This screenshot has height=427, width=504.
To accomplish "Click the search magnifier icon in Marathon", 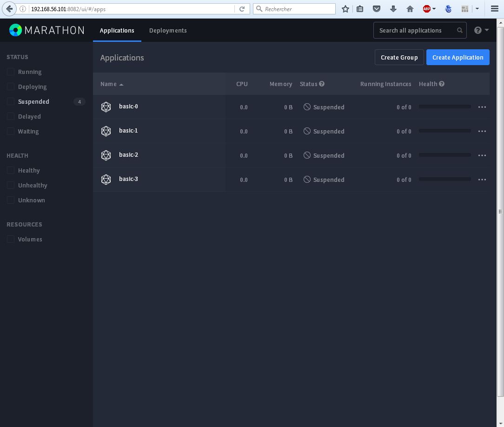I will [460, 30].
